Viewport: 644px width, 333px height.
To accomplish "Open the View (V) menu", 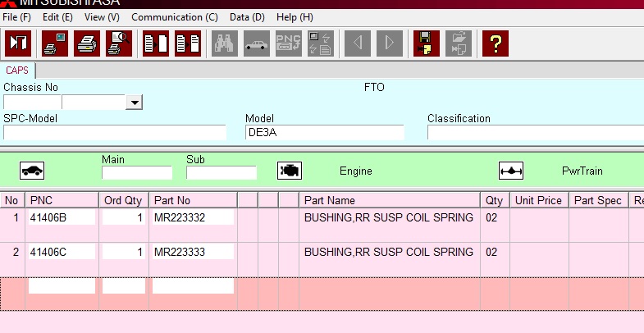I will coord(102,17).
